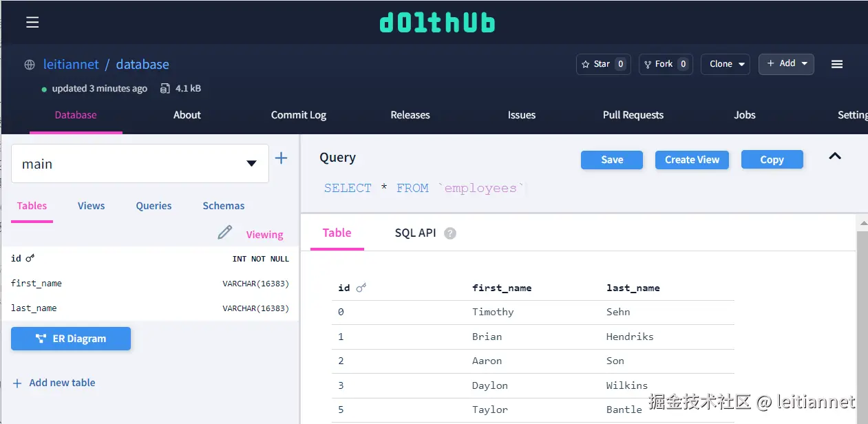Click the id column header in results
The width and height of the screenshot is (868, 424).
(344, 288)
